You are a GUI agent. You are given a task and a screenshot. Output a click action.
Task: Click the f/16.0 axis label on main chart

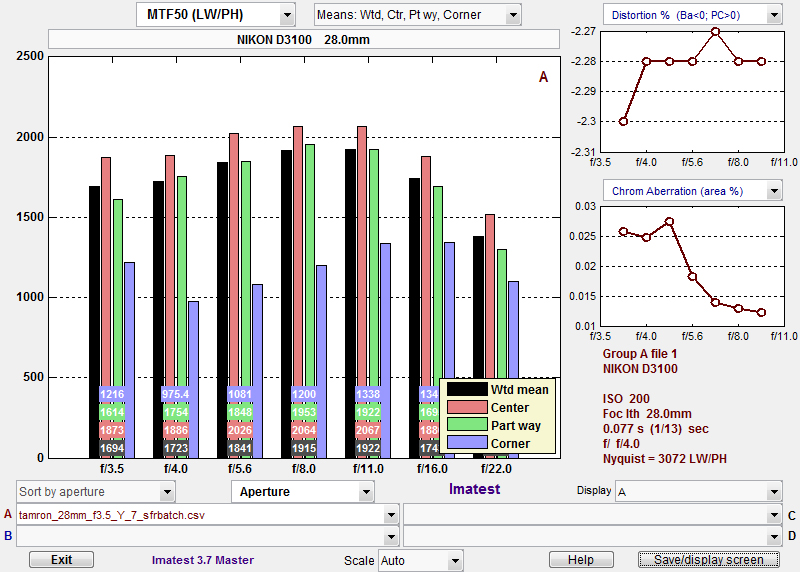pyautogui.click(x=432, y=469)
